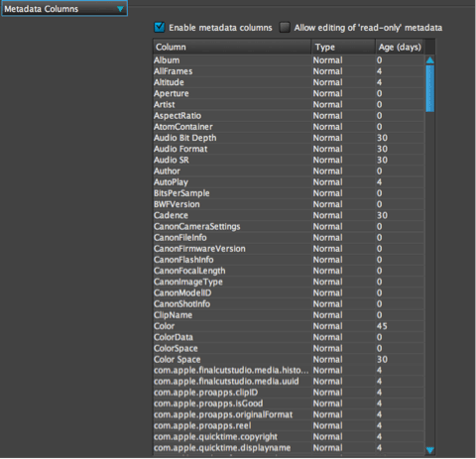Image resolution: width=476 pixels, height=459 pixels.
Task: Click the Age value 45 for Color
Action: coord(382,326)
